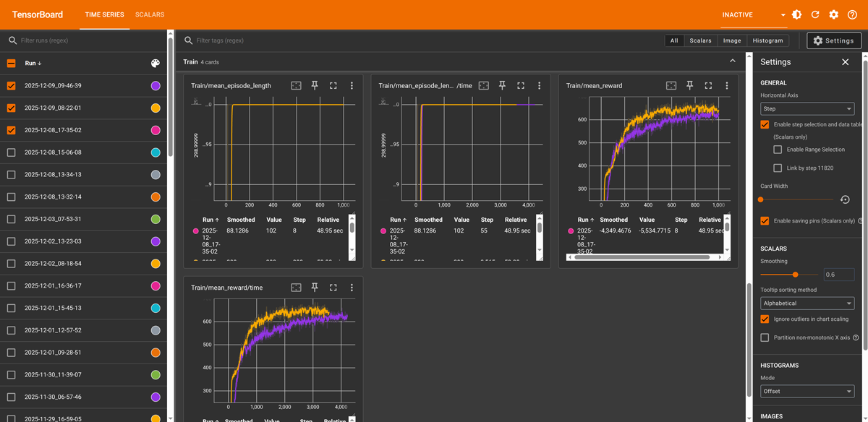Toggle dark mode in the top bar
The image size is (868, 422).
point(796,14)
